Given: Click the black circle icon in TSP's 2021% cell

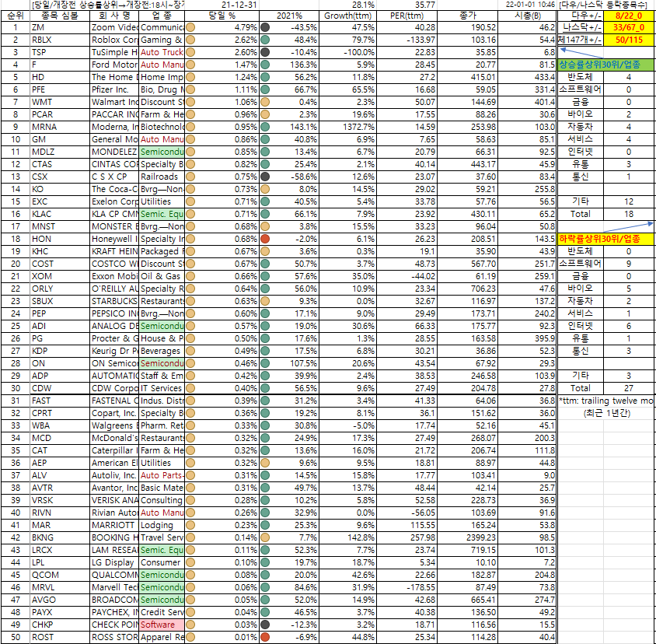Looking at the screenshot, I should point(265,52).
